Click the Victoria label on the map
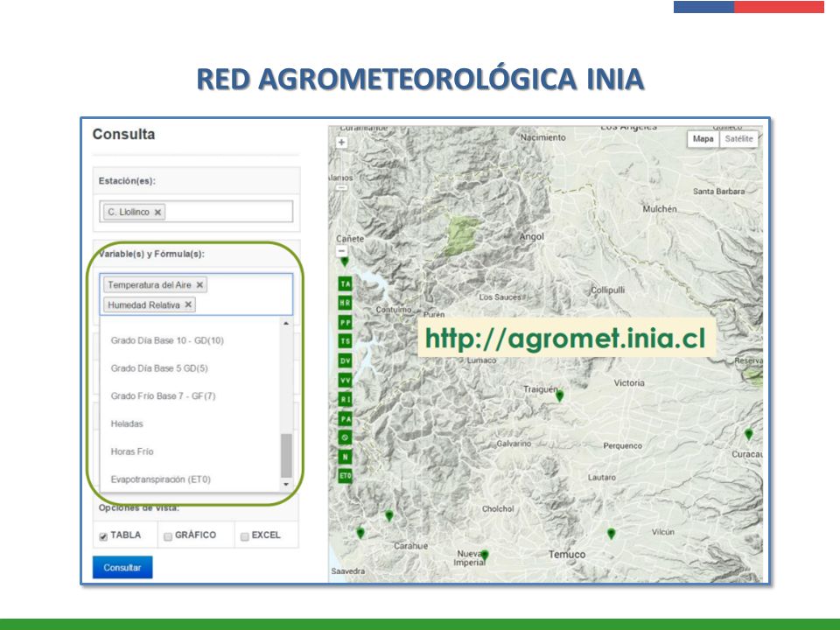The image size is (840, 630). click(x=629, y=383)
